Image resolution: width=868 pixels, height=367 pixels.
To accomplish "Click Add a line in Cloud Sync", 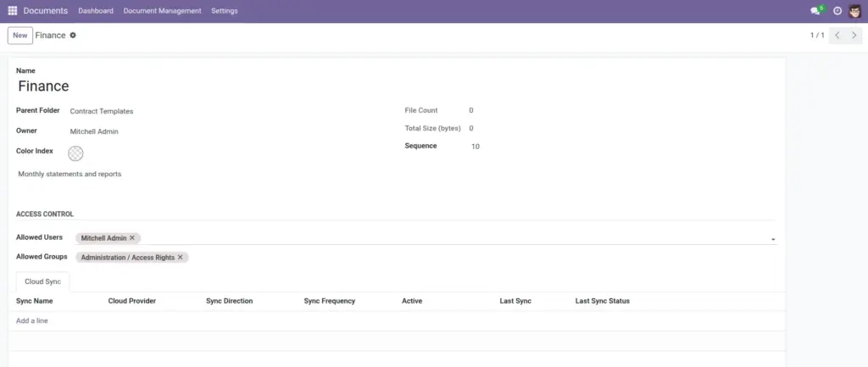I will [32, 321].
